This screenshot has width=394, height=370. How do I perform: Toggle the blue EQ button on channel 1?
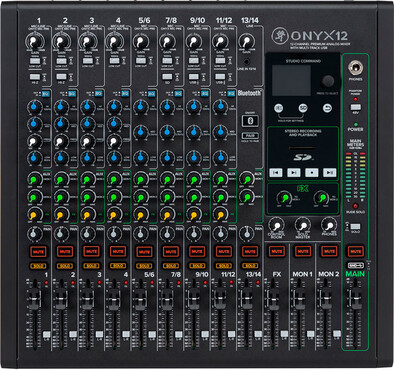point(45,94)
